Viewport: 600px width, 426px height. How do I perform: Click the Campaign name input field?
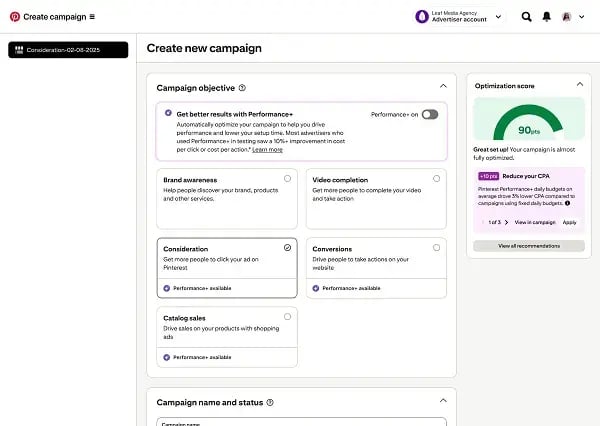click(x=302, y=422)
